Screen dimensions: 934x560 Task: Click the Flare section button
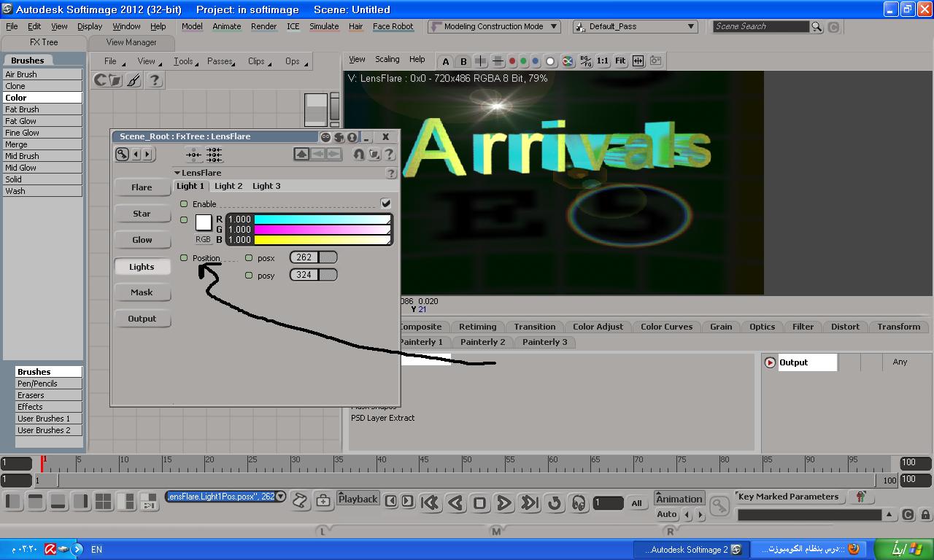142,187
